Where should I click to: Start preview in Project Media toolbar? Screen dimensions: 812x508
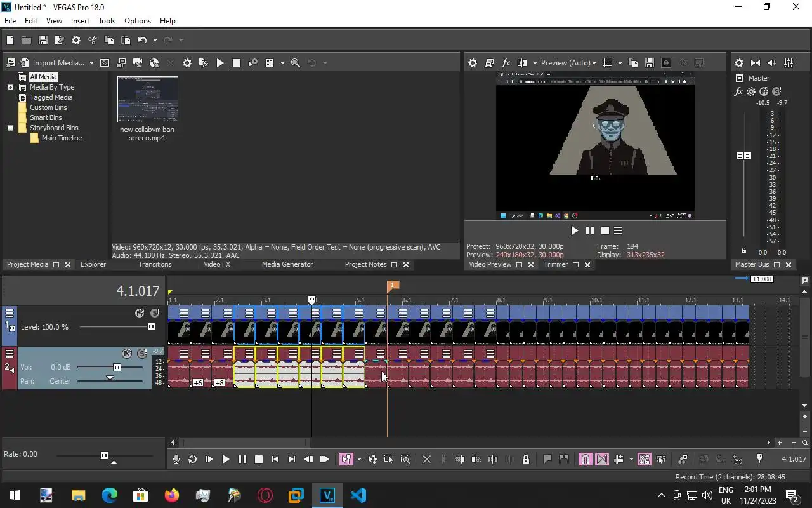click(x=220, y=63)
